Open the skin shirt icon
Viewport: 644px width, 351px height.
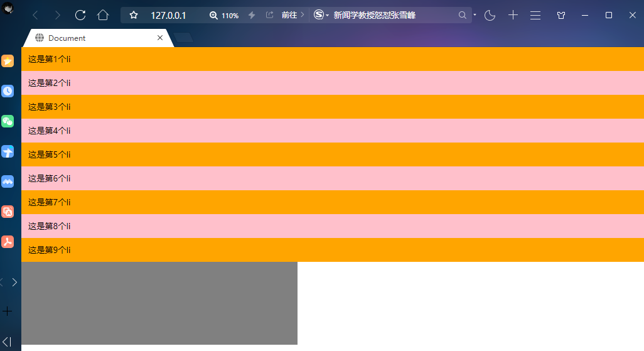[561, 15]
